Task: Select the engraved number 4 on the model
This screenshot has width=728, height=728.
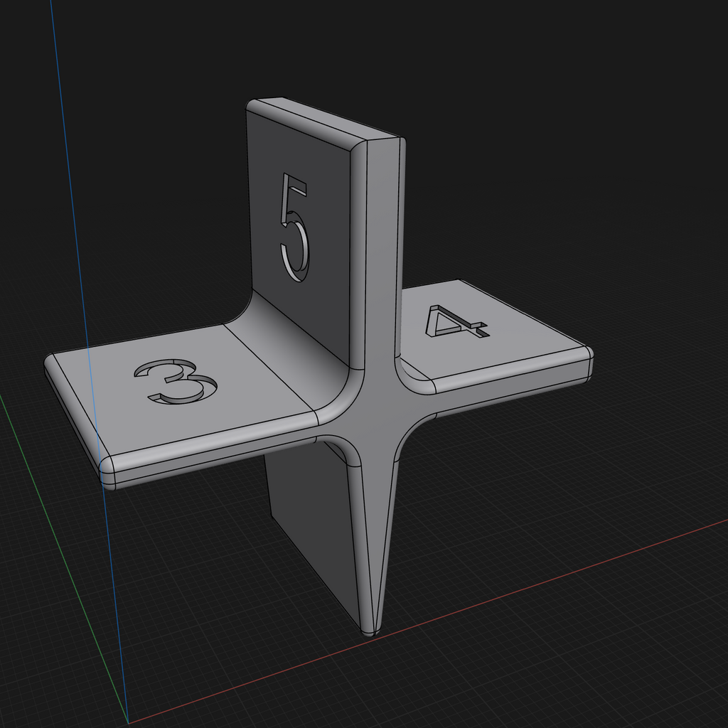Action: click(x=457, y=322)
